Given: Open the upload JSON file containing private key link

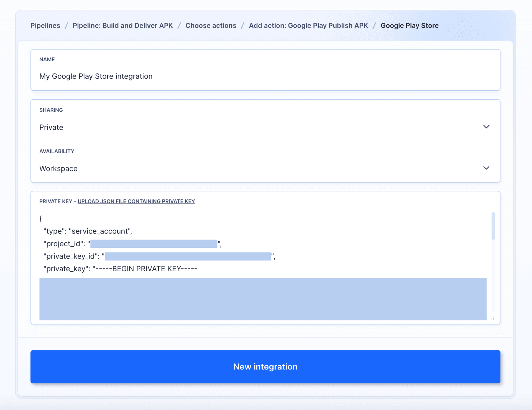Looking at the screenshot, I should [136, 201].
